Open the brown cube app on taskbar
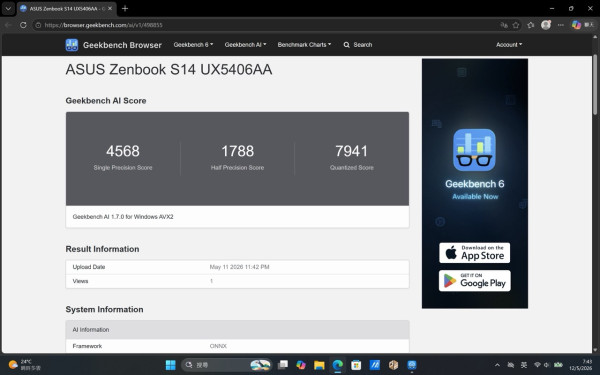600x375 pixels. click(393, 365)
